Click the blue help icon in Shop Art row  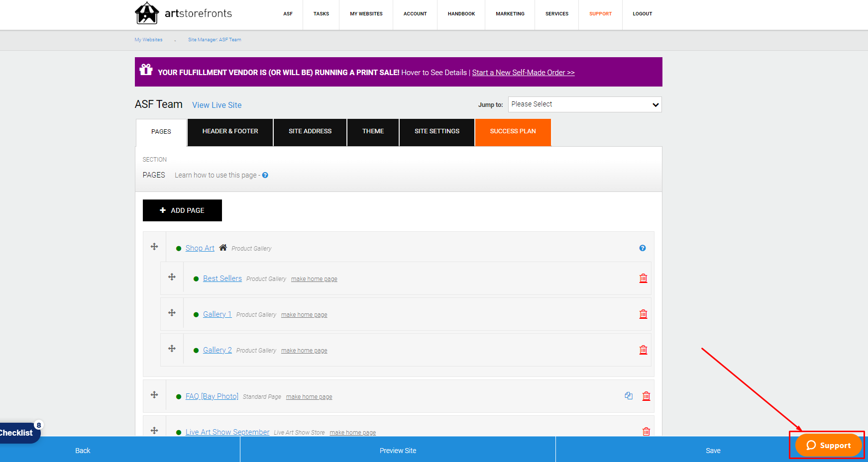pos(643,248)
